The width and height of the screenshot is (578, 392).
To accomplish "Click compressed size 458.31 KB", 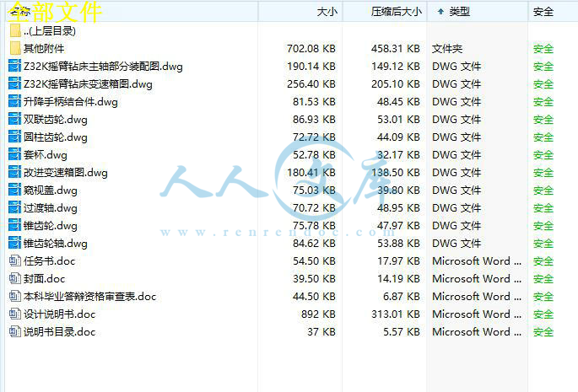I will pyautogui.click(x=396, y=49).
